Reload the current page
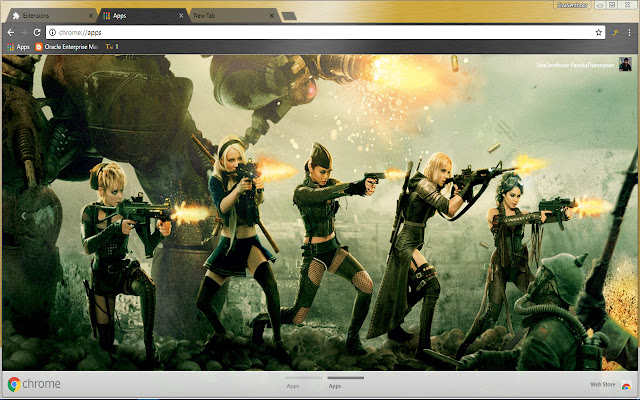Viewport: 640px width, 400px height. click(x=37, y=32)
